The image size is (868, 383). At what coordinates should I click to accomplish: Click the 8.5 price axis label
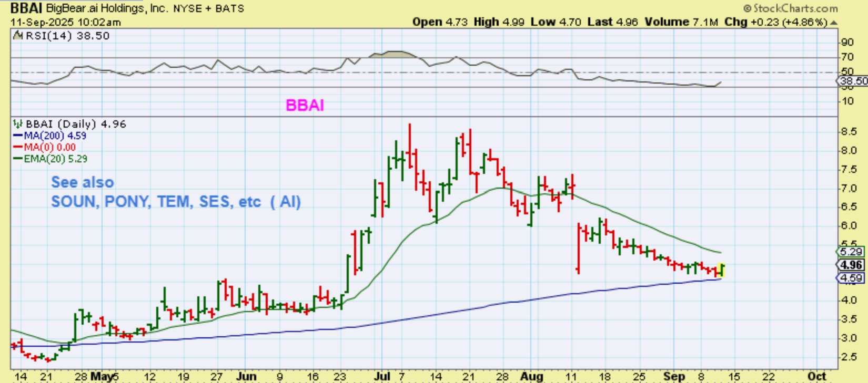coord(849,132)
